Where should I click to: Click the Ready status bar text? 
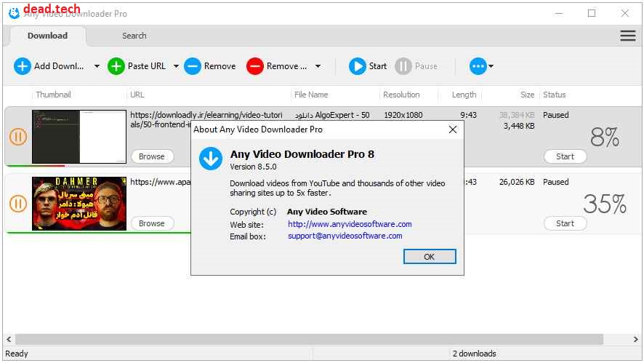pyautogui.click(x=17, y=354)
